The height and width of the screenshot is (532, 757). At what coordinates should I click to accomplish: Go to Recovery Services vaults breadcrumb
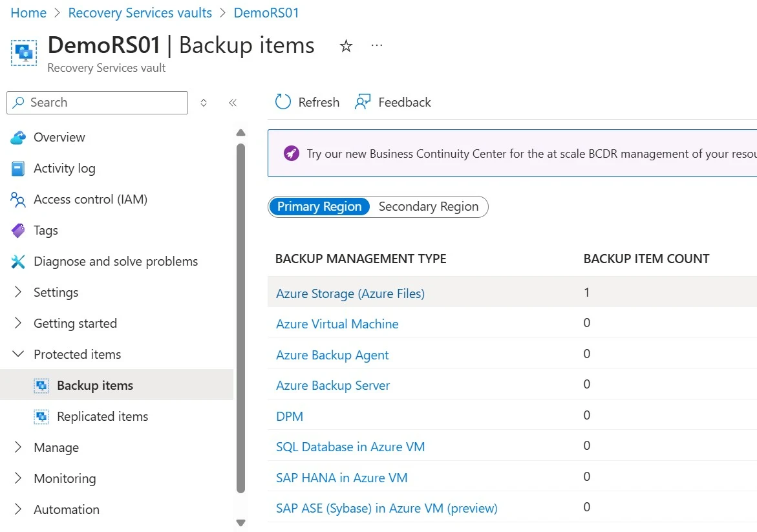click(140, 13)
